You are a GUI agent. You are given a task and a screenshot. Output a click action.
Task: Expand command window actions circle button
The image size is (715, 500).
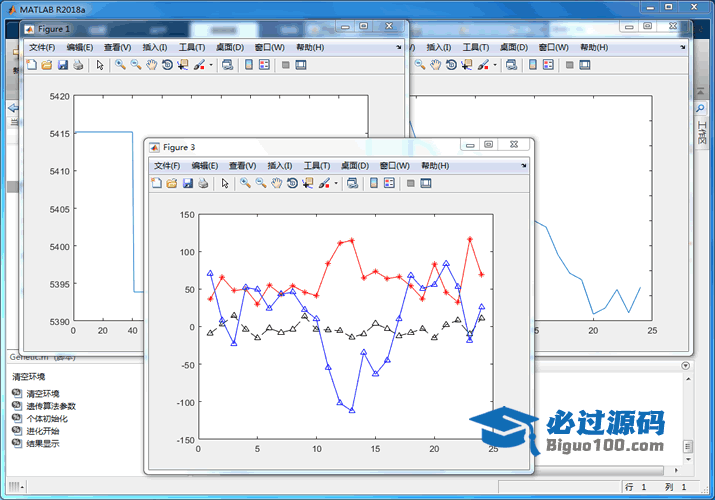(x=685, y=366)
